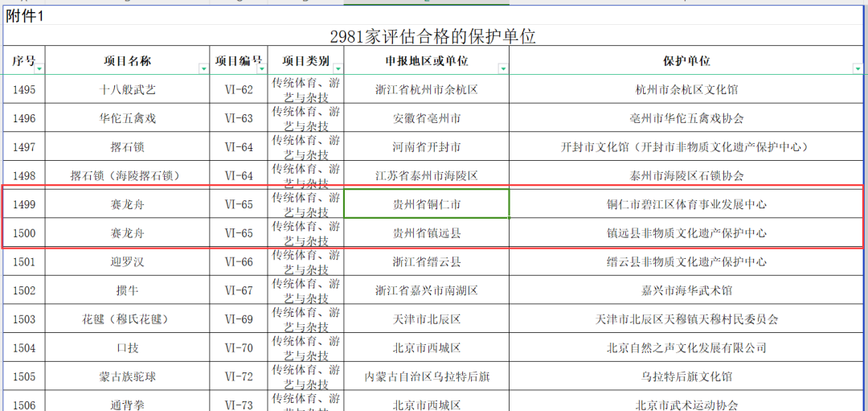Select the cell 十八般武艺
The image size is (868, 411).
pyautogui.click(x=127, y=89)
